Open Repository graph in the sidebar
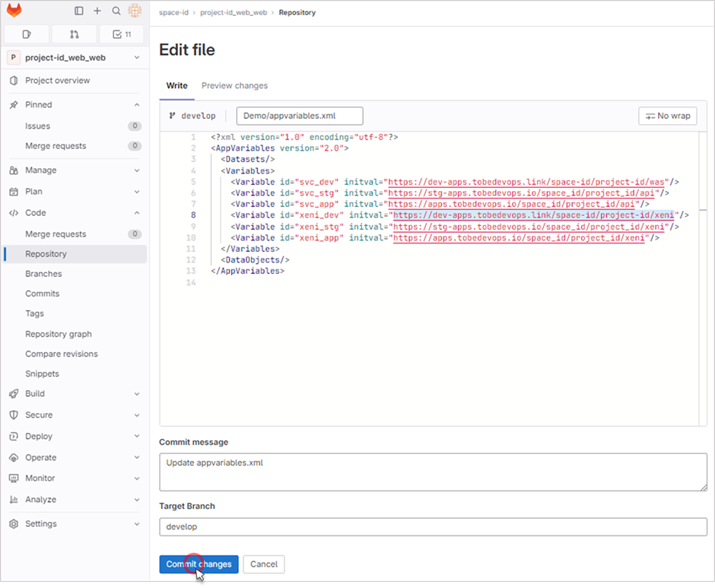 tap(75, 334)
